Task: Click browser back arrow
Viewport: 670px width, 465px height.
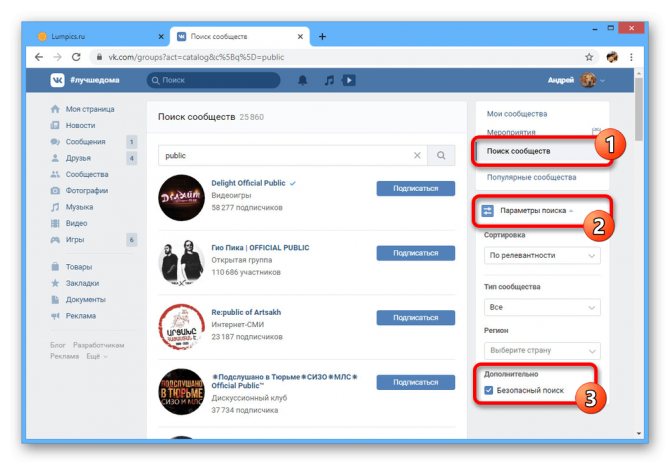Action: click(x=39, y=57)
